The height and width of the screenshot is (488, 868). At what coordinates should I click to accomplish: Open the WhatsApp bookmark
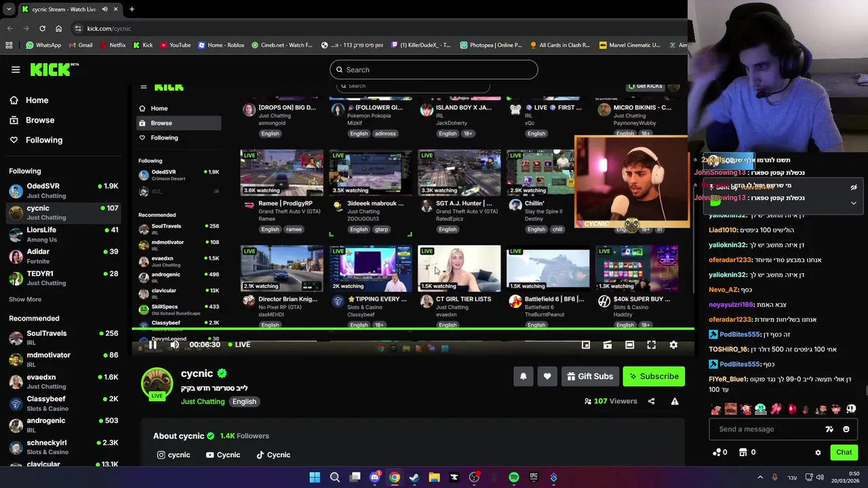coord(43,45)
